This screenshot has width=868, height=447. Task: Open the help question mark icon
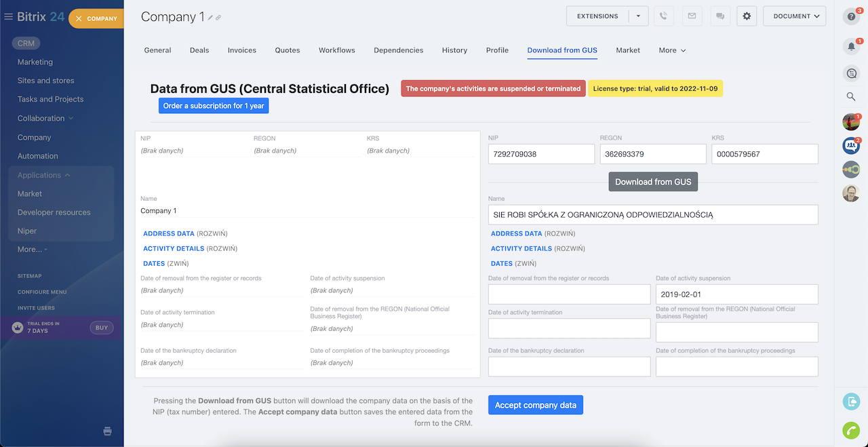tap(851, 17)
